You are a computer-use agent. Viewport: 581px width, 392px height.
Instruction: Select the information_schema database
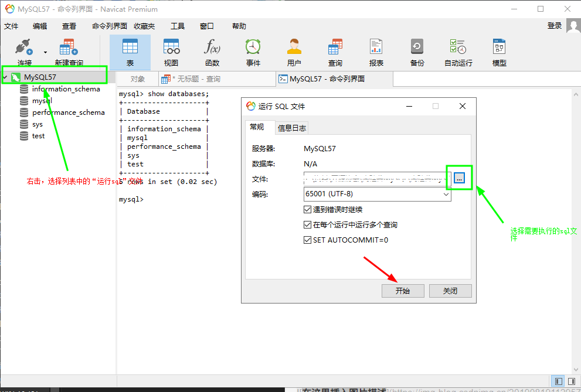66,89
